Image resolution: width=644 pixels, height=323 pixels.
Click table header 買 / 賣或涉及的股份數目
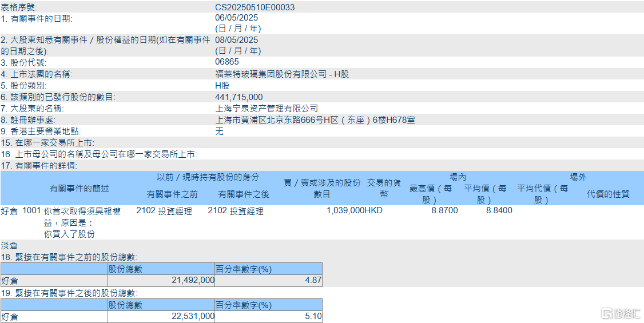pyautogui.click(x=322, y=189)
